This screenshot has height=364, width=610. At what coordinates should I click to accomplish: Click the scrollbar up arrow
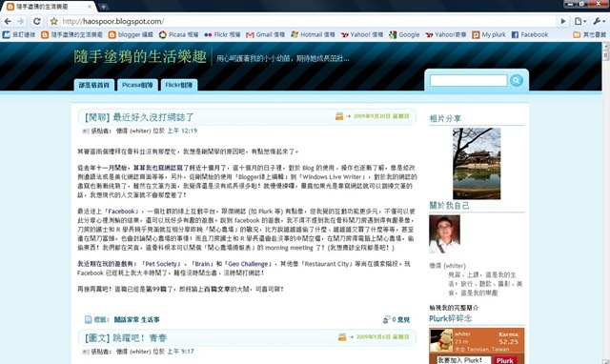click(606, 46)
